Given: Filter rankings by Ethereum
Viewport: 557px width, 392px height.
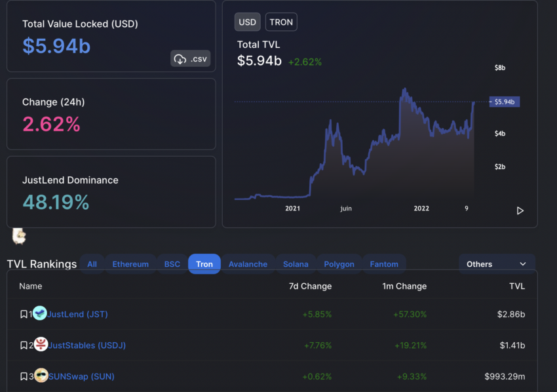Looking at the screenshot, I should (x=130, y=264).
